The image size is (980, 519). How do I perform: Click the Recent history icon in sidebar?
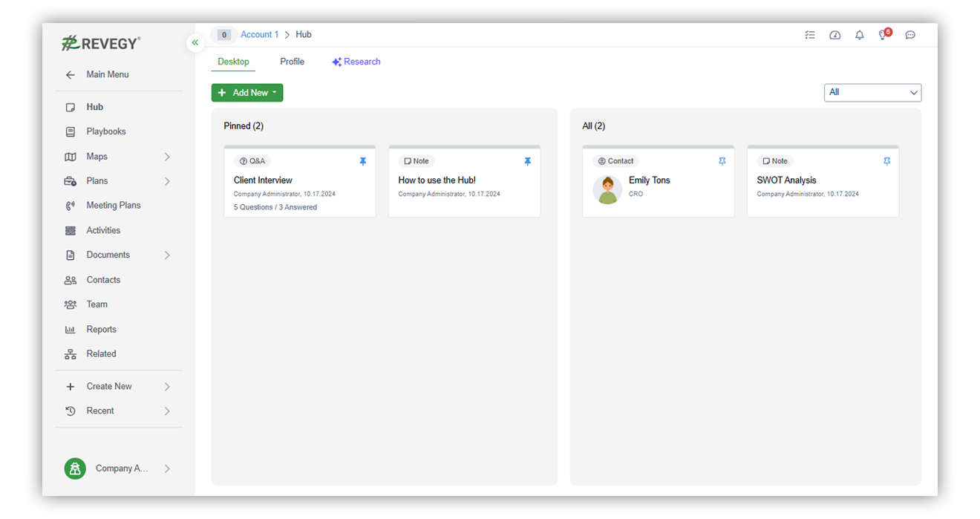71,411
